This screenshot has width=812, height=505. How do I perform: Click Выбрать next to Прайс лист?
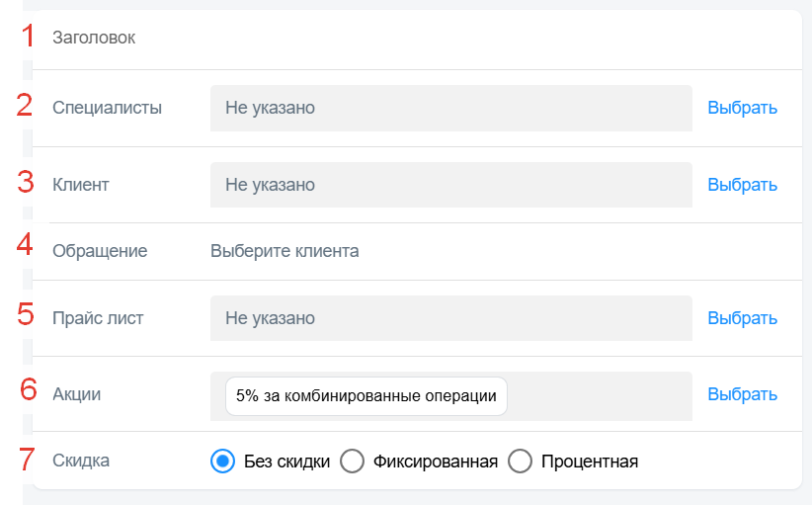(742, 318)
